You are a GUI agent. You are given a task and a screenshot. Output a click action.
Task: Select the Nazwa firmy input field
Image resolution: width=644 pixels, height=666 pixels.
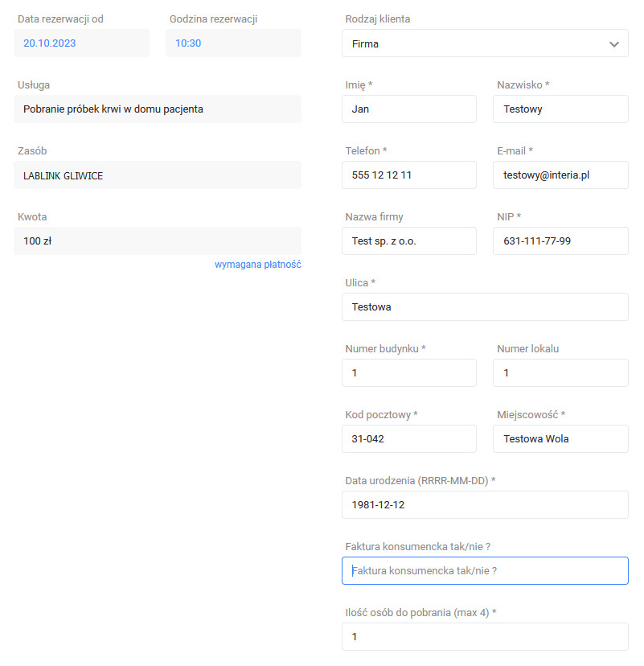point(408,240)
